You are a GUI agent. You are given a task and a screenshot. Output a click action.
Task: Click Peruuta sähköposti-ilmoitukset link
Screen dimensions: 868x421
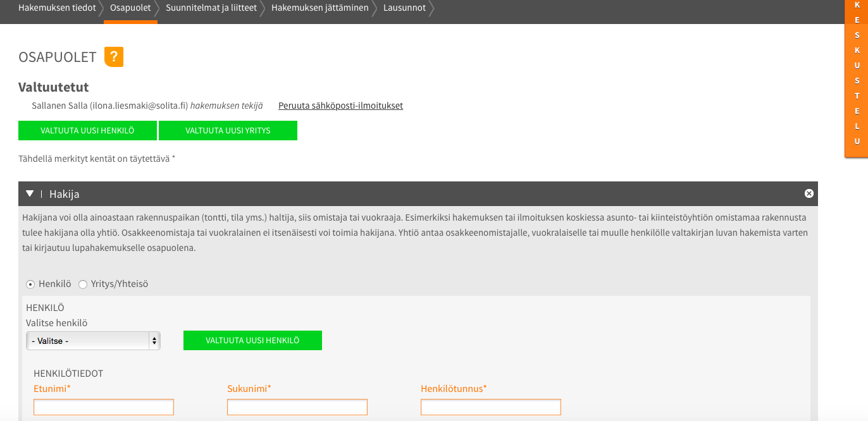tap(340, 106)
